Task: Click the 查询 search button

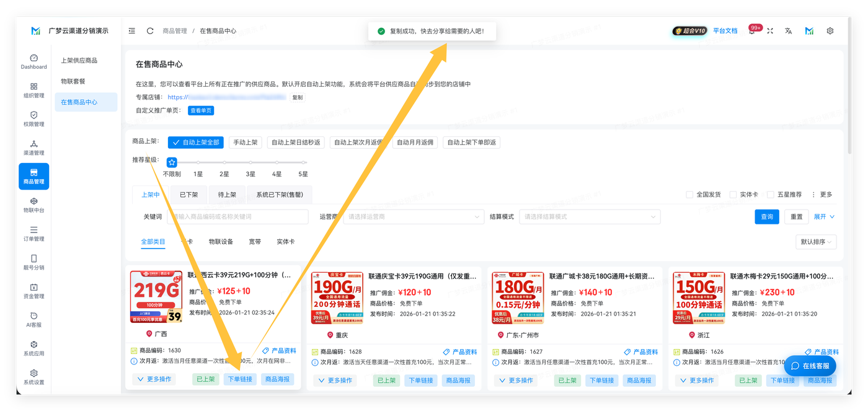Action: (x=767, y=217)
